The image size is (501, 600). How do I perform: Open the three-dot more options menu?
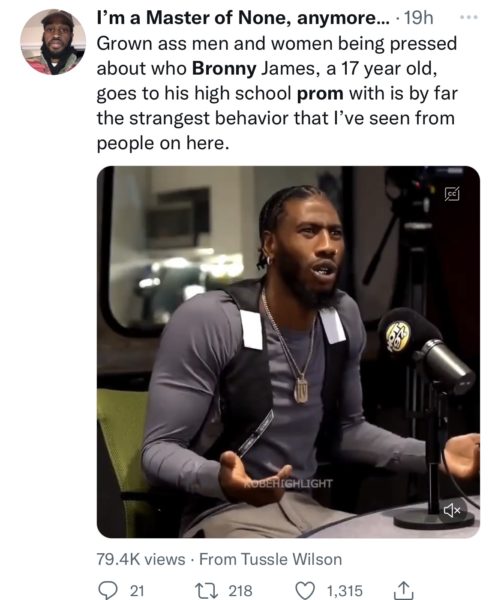[x=470, y=17]
